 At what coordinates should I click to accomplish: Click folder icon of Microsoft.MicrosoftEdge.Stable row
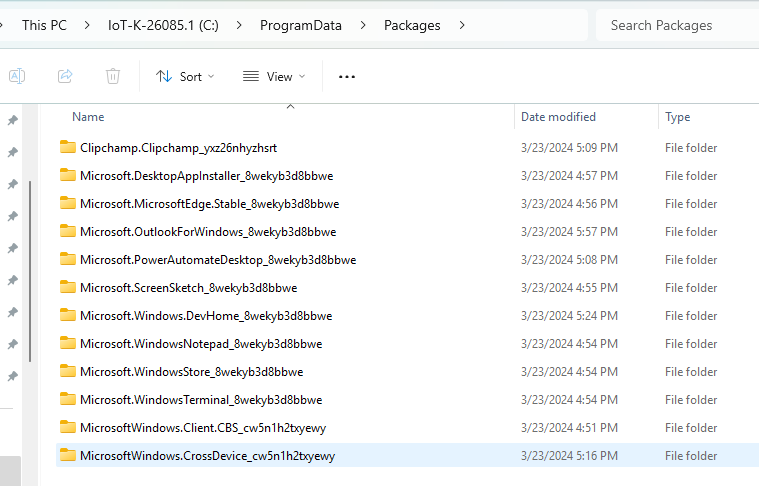click(68, 203)
